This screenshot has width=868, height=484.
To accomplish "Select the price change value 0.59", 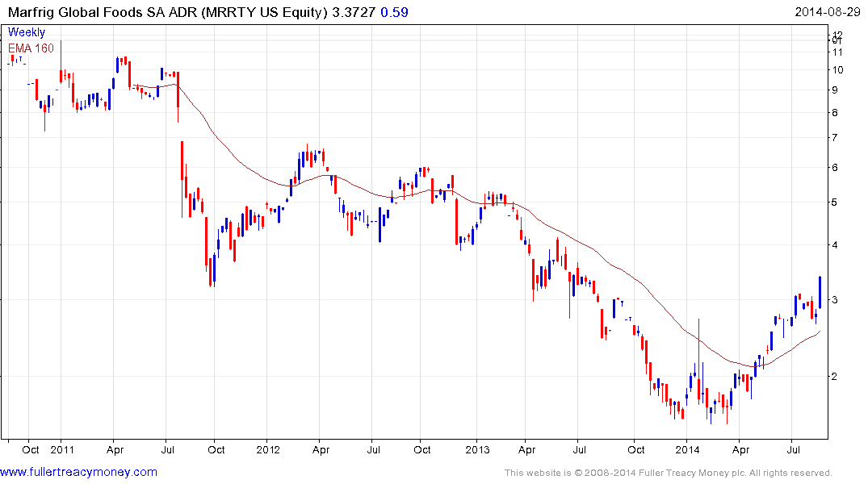I will [x=394, y=12].
